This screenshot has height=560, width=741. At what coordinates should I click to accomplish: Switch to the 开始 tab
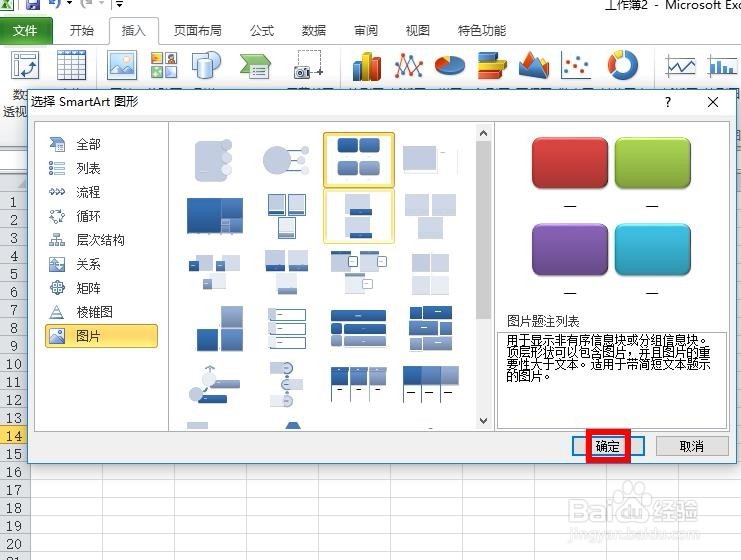pos(82,31)
